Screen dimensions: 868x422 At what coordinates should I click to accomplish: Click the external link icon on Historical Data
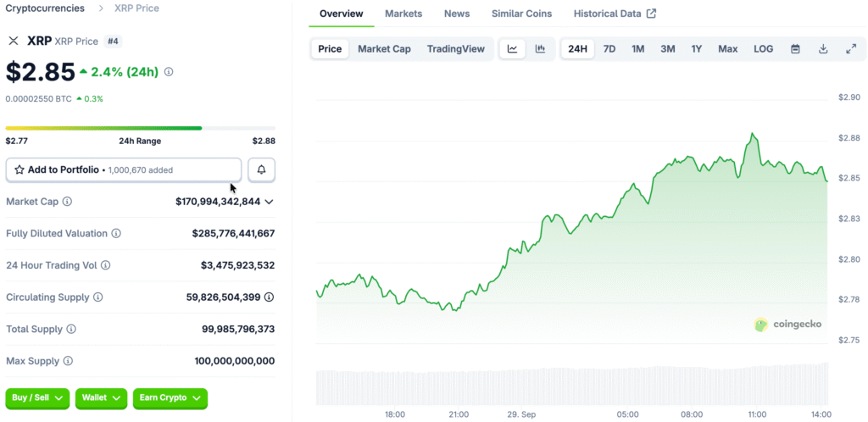click(652, 14)
